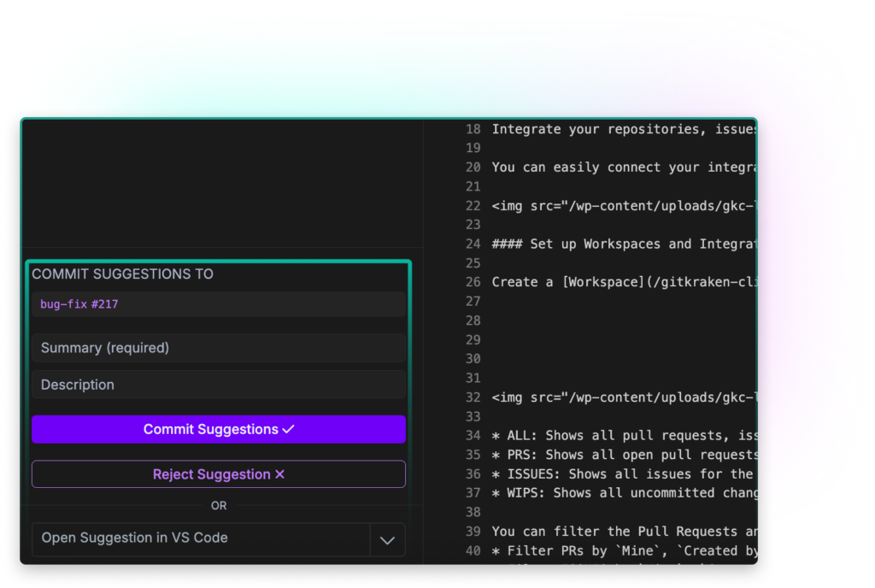This screenshot has height=588, width=875.
Task: Click 'You can filter the Pull Requests' line
Action: 623,532
